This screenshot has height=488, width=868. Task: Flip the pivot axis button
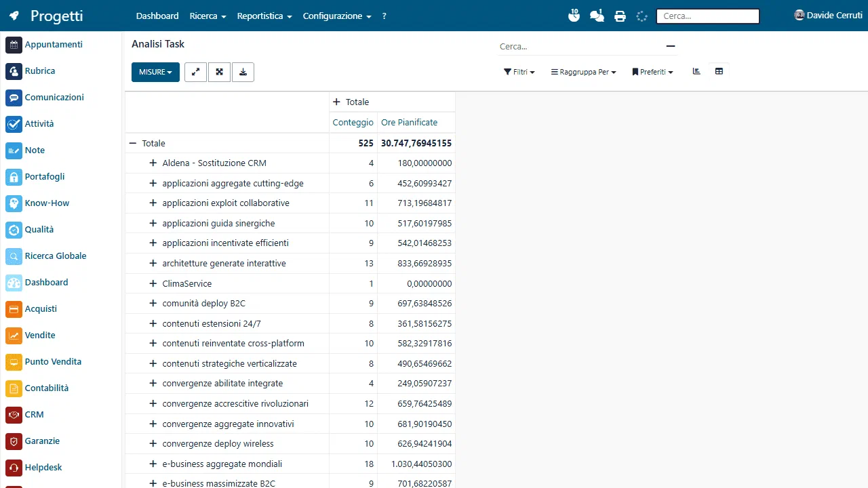[x=195, y=72]
